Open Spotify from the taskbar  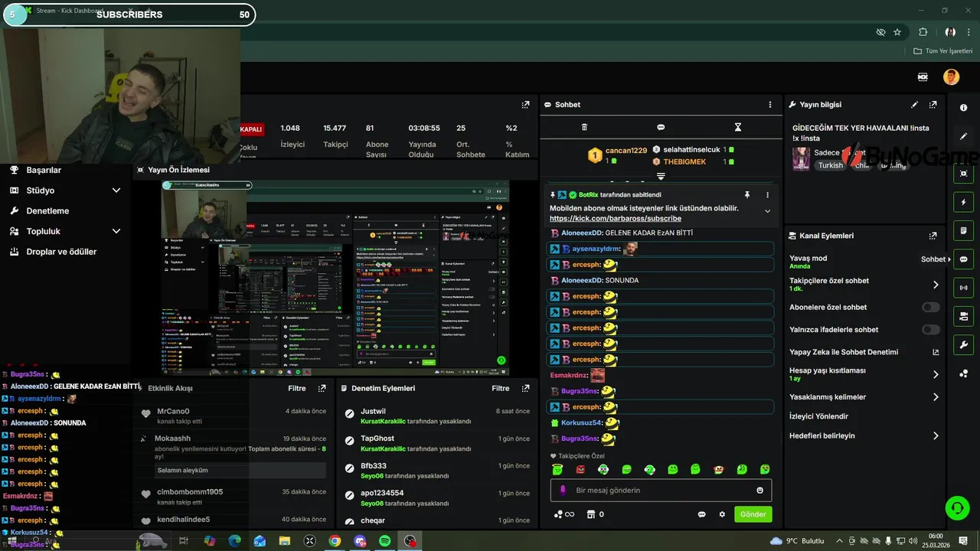click(385, 541)
